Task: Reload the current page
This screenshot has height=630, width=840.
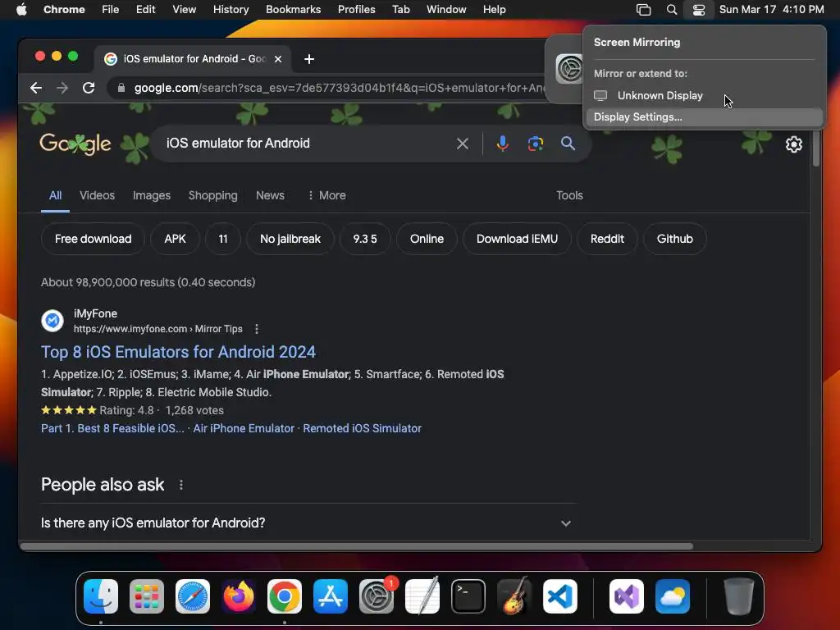Action: (x=89, y=88)
